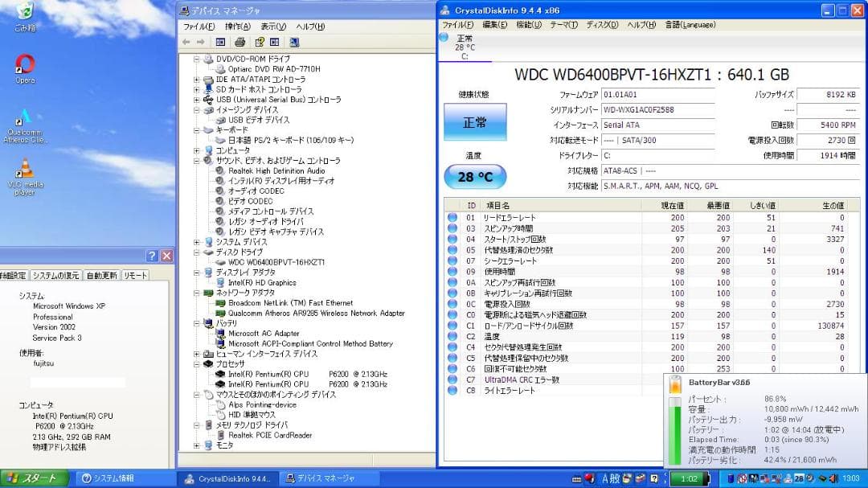Open the テーマ(T) menu in CrystalDiskInfo
The image size is (868, 488).
[563, 25]
